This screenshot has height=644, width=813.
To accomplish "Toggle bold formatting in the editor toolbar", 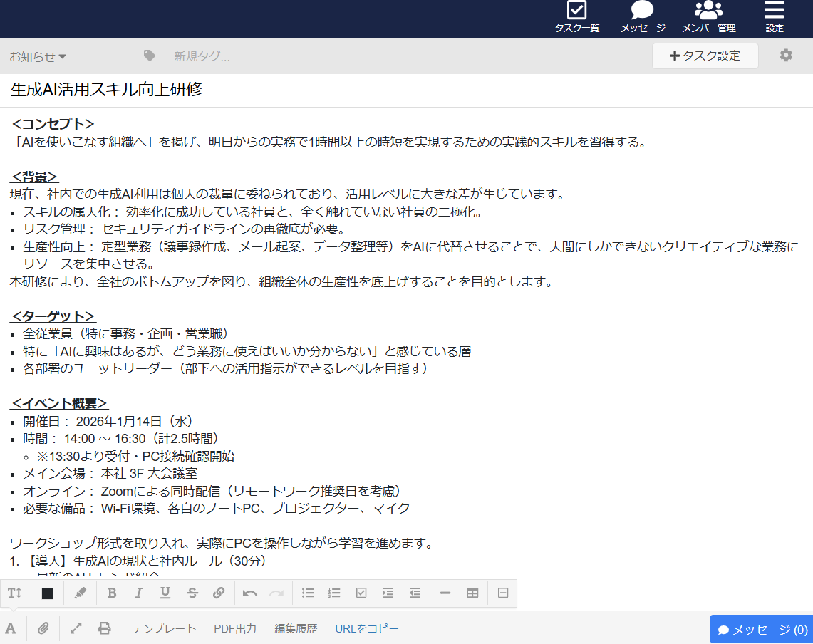I will 112,593.
